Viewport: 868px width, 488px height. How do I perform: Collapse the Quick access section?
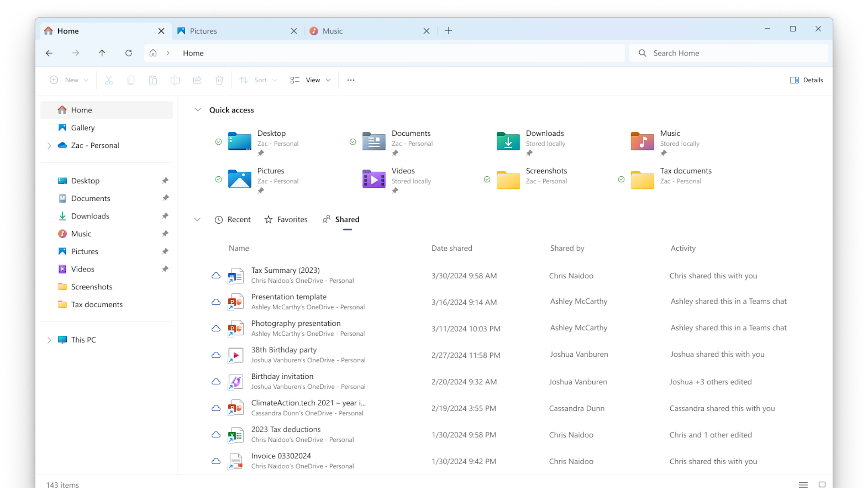197,110
